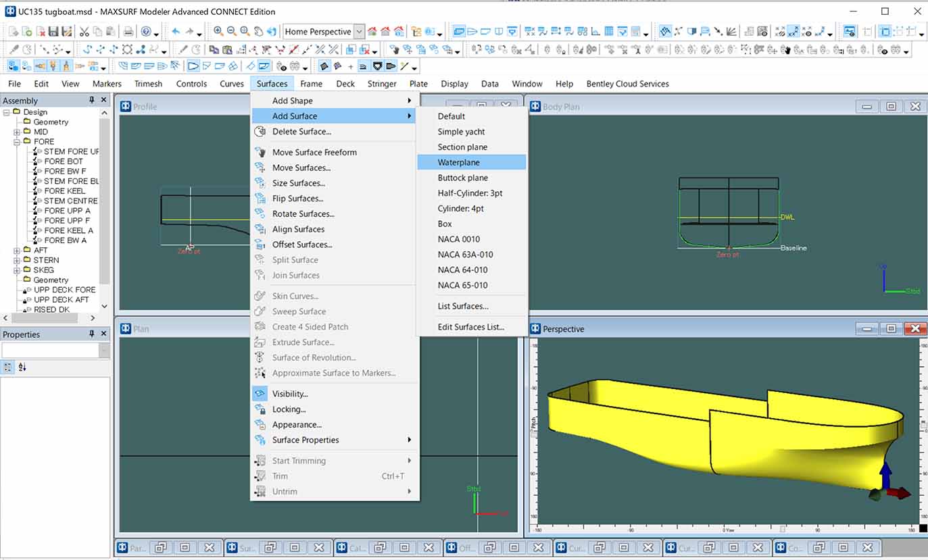Open the Markers menu
The width and height of the screenshot is (928, 560).
coord(107,84)
